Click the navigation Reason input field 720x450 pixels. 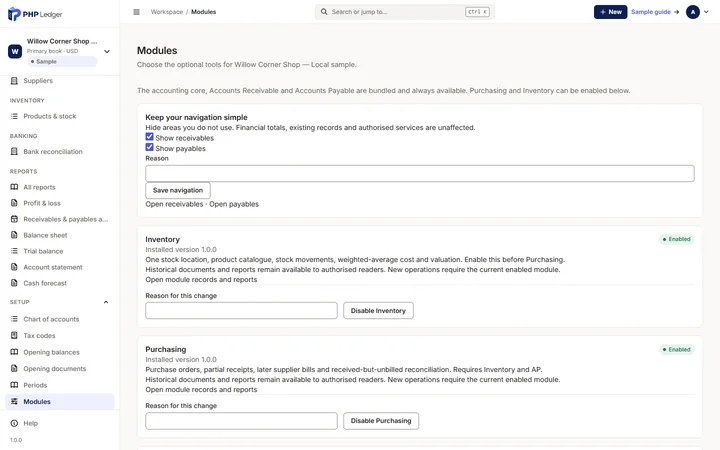point(420,174)
